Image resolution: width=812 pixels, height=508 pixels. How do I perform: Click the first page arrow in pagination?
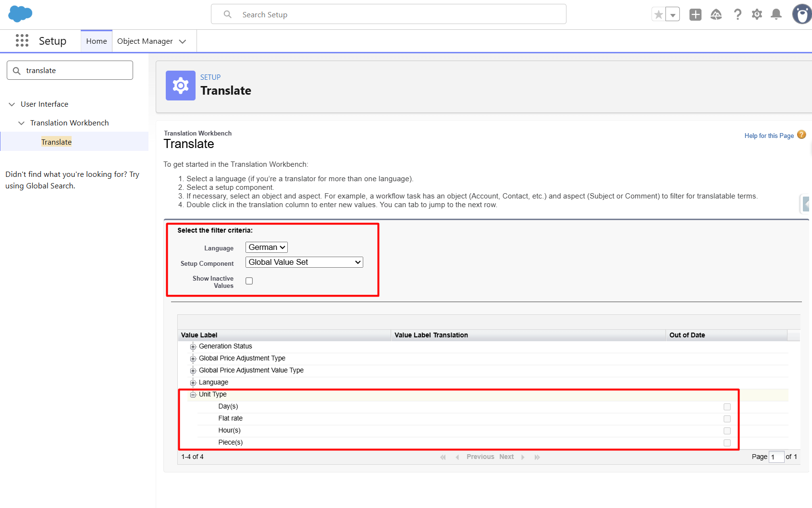coord(443,457)
